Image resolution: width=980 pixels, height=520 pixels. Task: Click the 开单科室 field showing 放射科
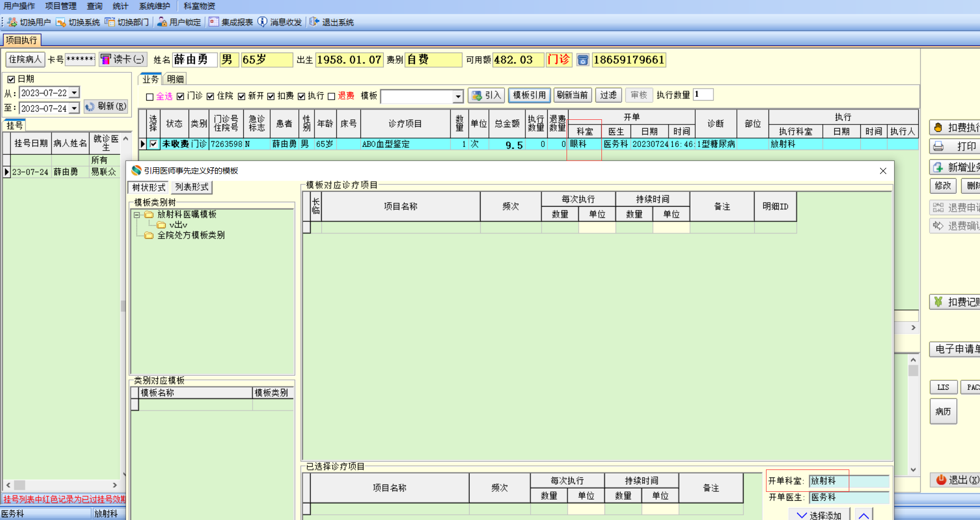(849, 481)
